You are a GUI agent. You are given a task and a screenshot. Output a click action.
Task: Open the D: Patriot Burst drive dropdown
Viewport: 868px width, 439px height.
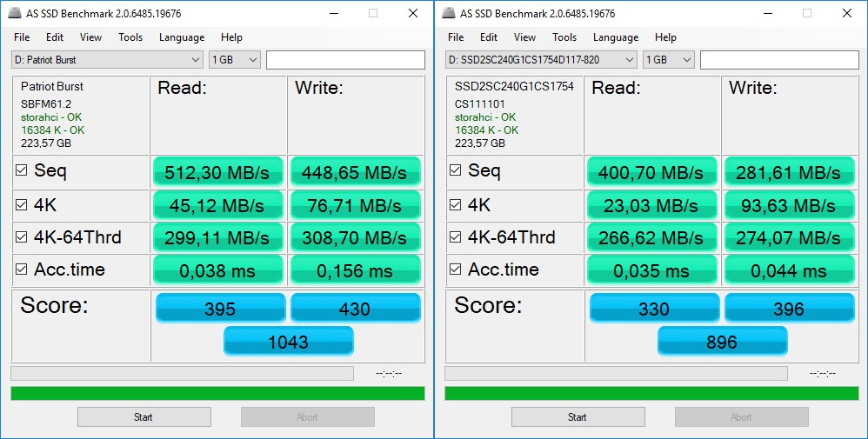107,60
